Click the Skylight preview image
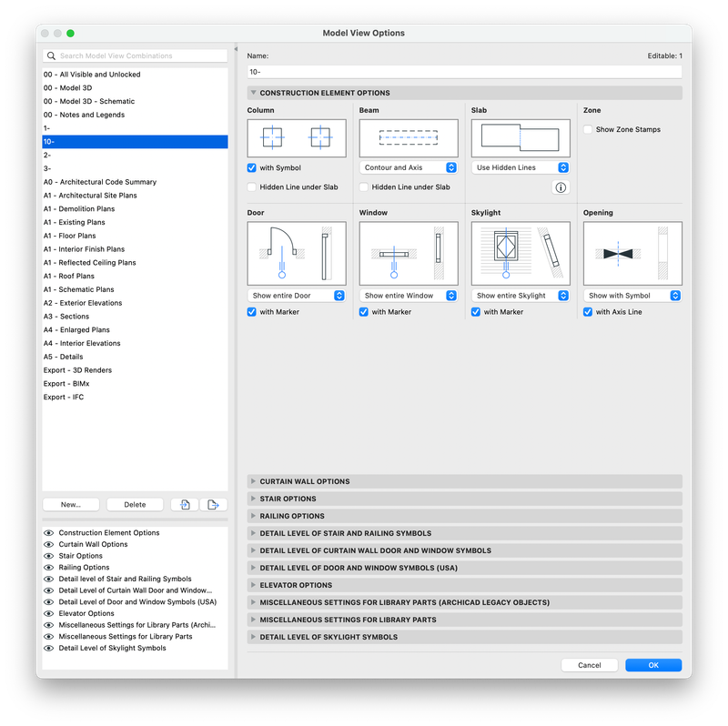The height and width of the screenshot is (726, 728). click(x=521, y=254)
